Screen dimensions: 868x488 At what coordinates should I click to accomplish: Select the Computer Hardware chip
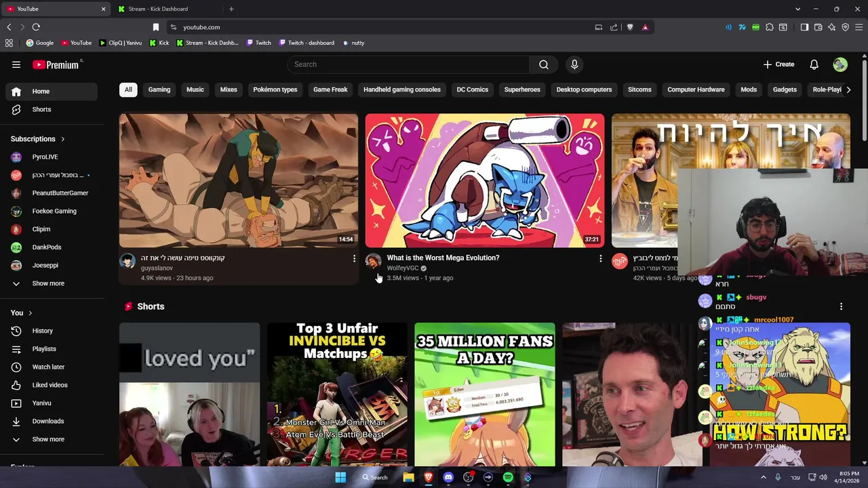pyautogui.click(x=696, y=89)
